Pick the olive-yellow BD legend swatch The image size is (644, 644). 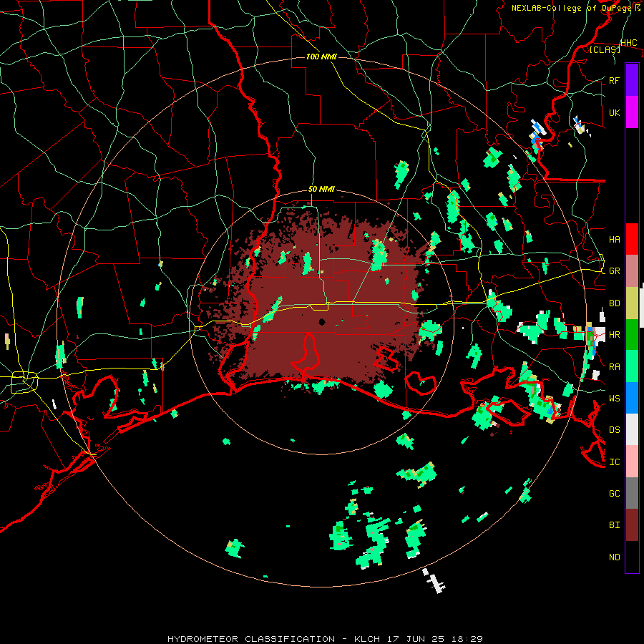click(632, 303)
